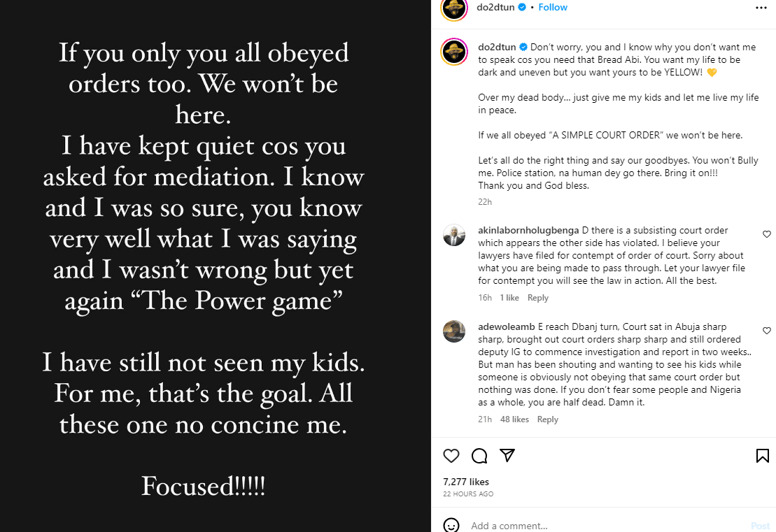
Task: Open the comment bubble icon
Action: pyautogui.click(x=479, y=456)
